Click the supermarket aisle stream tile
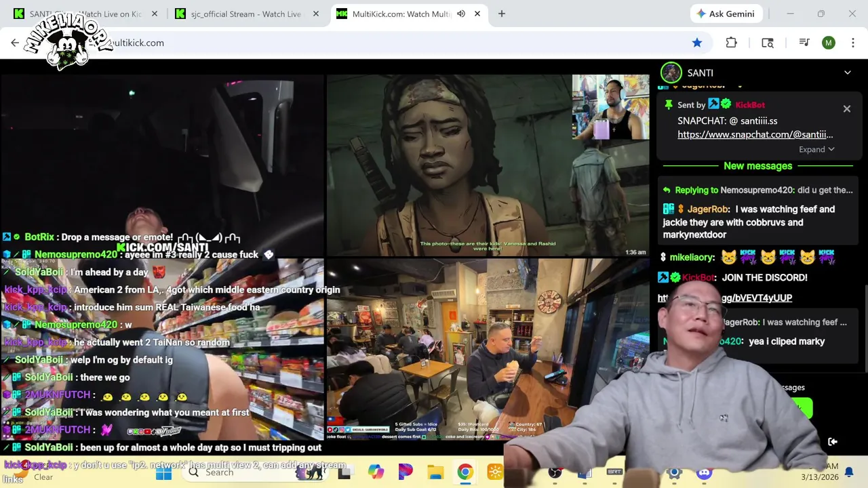Screen dimensions: 868x488 161,349
